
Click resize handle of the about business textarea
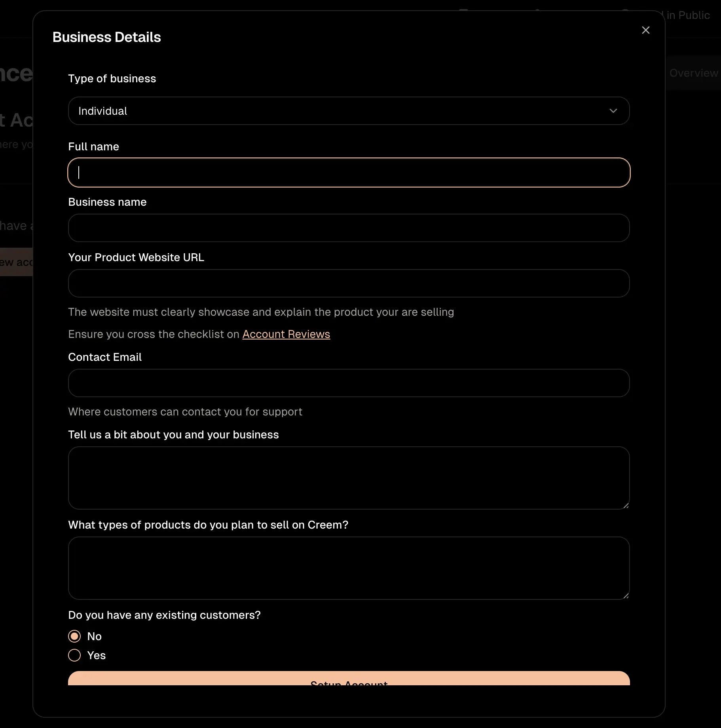pos(626,505)
